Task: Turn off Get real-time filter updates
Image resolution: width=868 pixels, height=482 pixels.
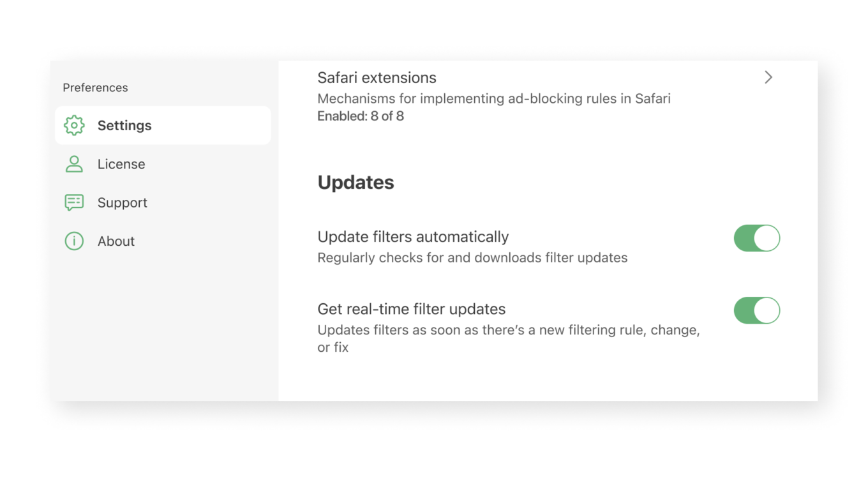Action: coord(757,310)
